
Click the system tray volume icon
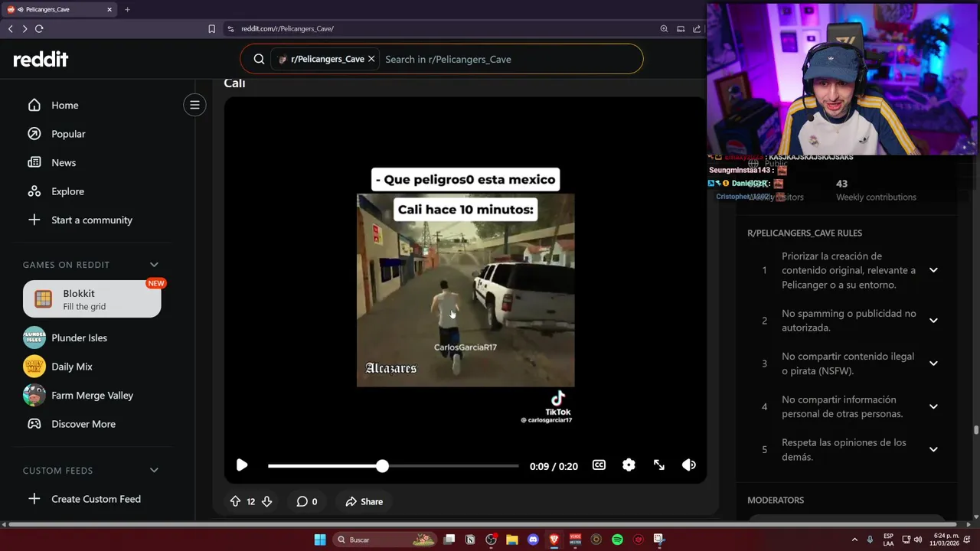[x=918, y=540]
